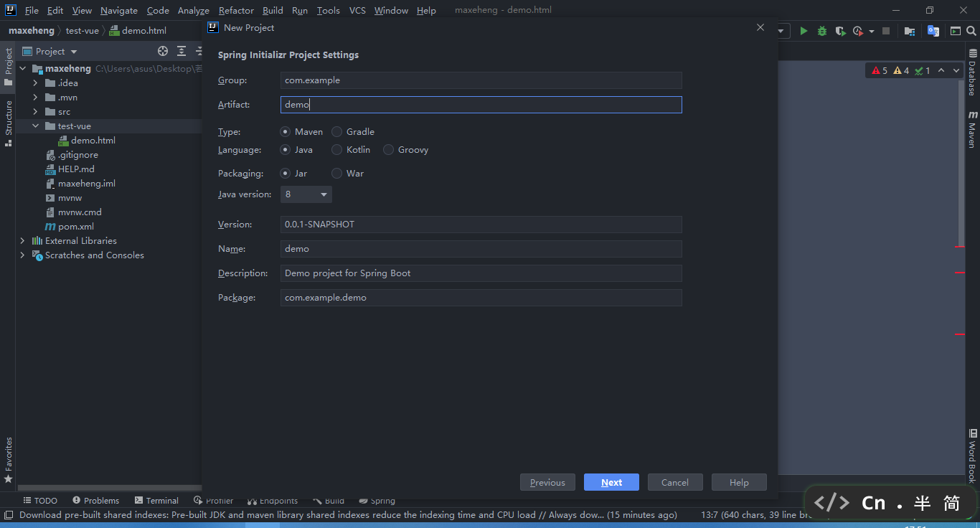Open the TODO tool tab
This screenshot has width=980, height=528.
coord(40,501)
